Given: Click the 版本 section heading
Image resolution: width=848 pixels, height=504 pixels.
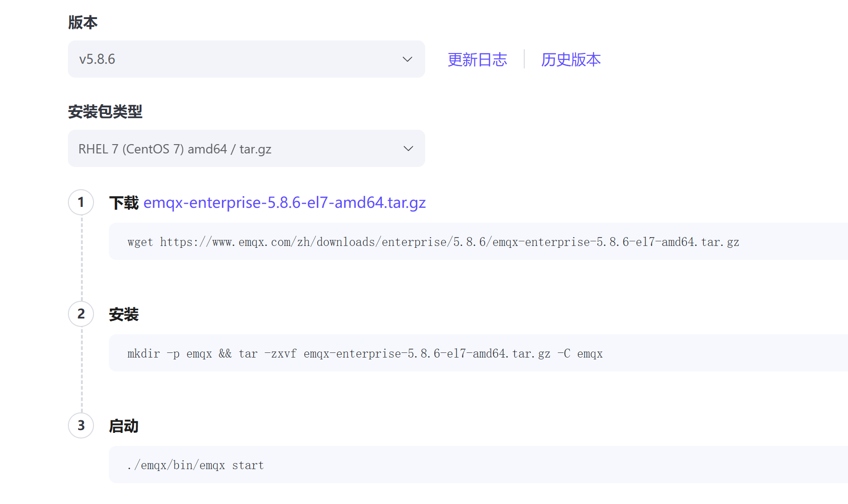Looking at the screenshot, I should coord(82,21).
